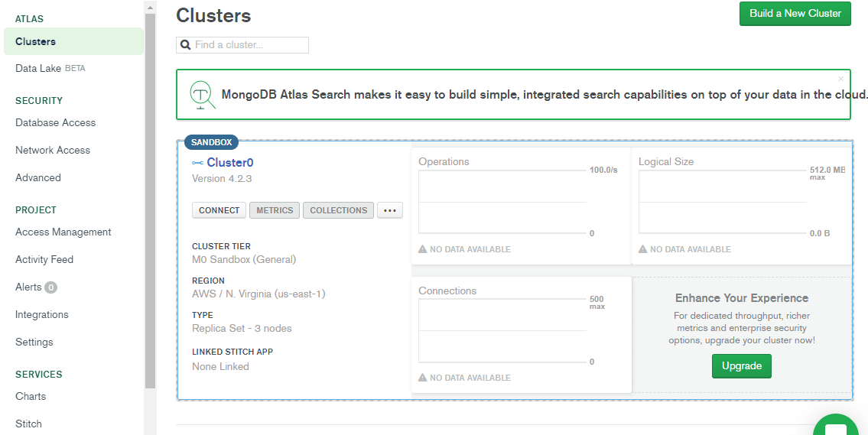
Task: Open the Cluster0 name link
Action: [229, 162]
